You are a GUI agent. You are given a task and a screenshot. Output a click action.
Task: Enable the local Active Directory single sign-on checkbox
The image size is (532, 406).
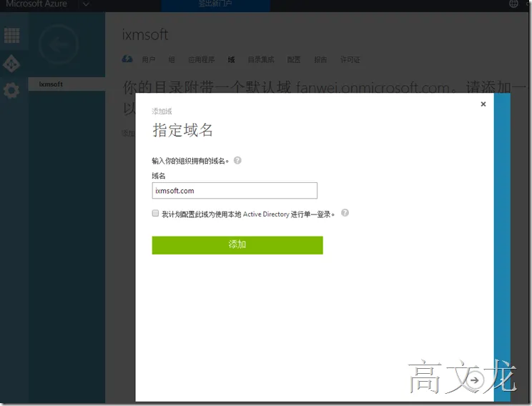155,213
